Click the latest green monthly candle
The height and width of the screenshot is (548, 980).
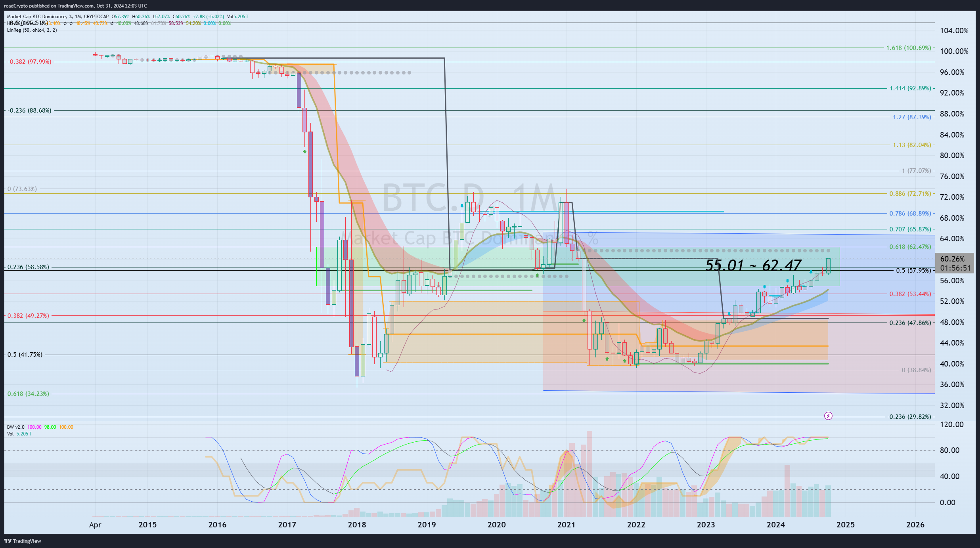(x=828, y=265)
